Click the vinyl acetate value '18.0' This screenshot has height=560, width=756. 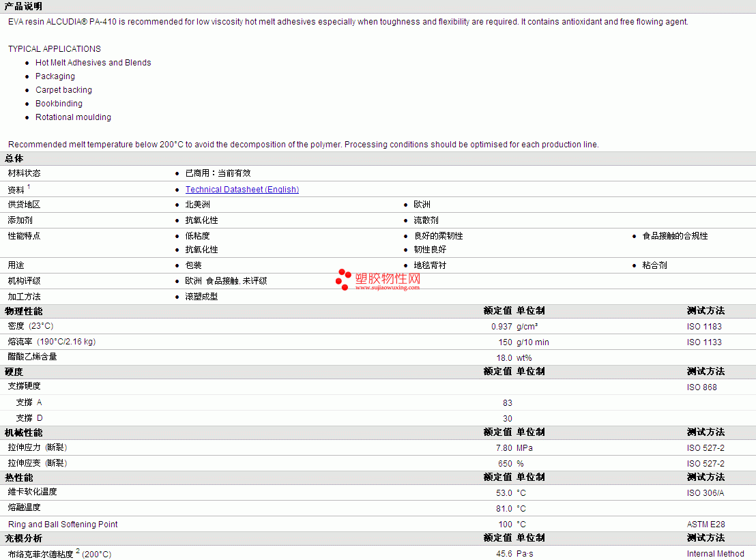click(504, 358)
